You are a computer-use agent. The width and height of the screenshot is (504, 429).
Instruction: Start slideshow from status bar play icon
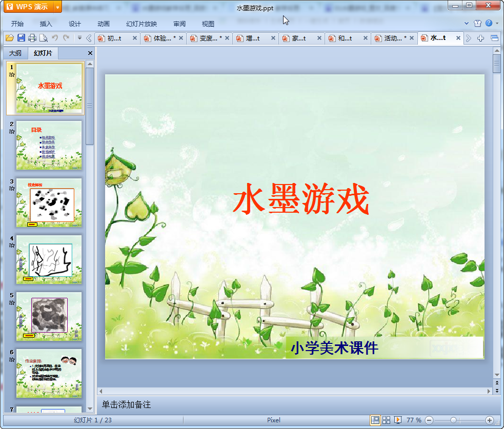coord(397,420)
